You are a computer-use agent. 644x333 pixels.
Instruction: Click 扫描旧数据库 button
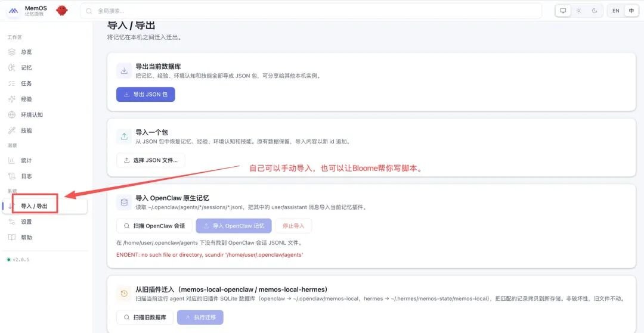tap(144, 318)
